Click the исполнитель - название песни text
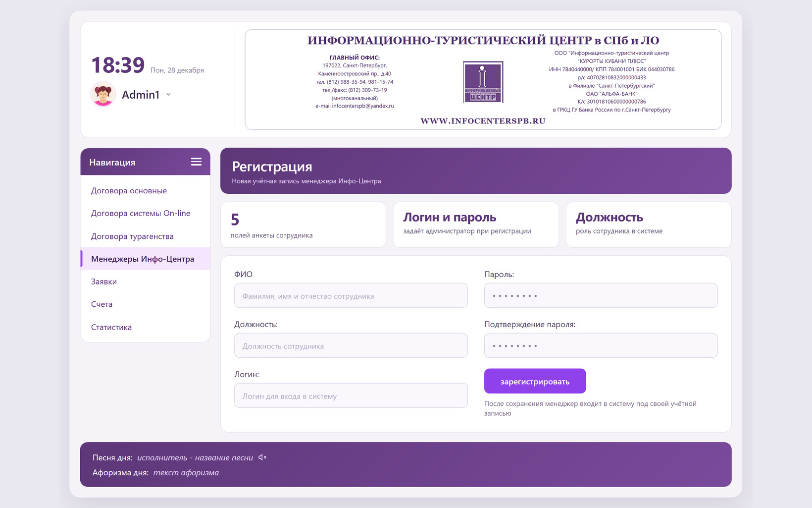Viewport: 812px width, 508px height. (195, 458)
